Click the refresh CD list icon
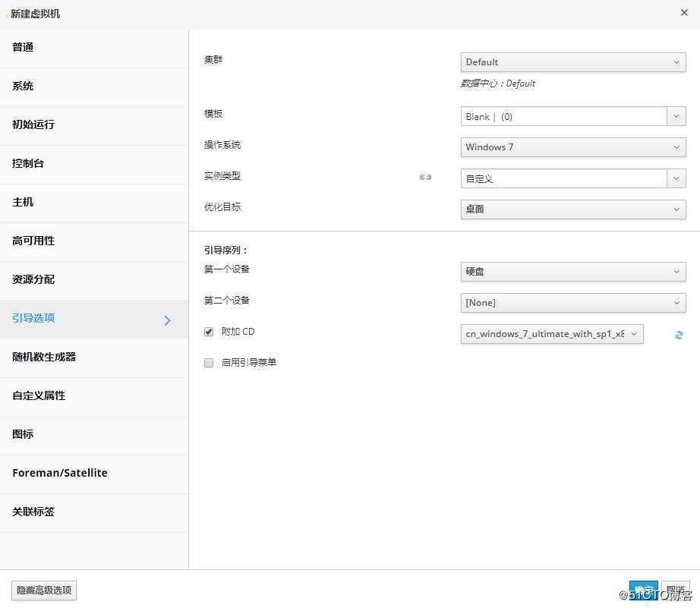Screen dimensions: 700x608 click(679, 335)
